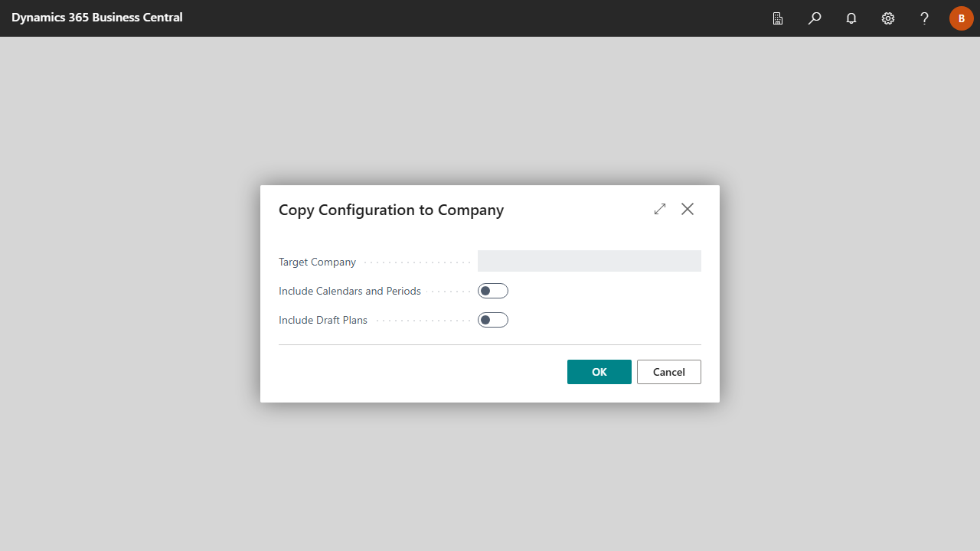Enable the Include Draft Plans switch
Image resolution: width=980 pixels, height=551 pixels.
click(x=493, y=320)
